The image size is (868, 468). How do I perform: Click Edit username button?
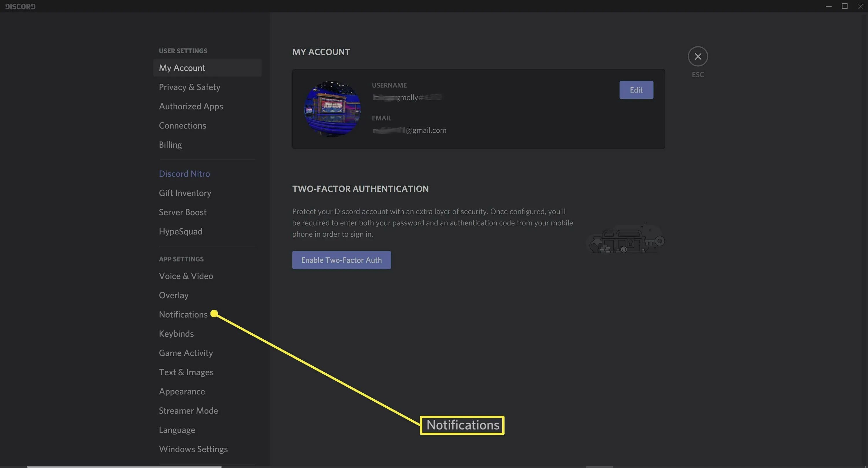(636, 89)
